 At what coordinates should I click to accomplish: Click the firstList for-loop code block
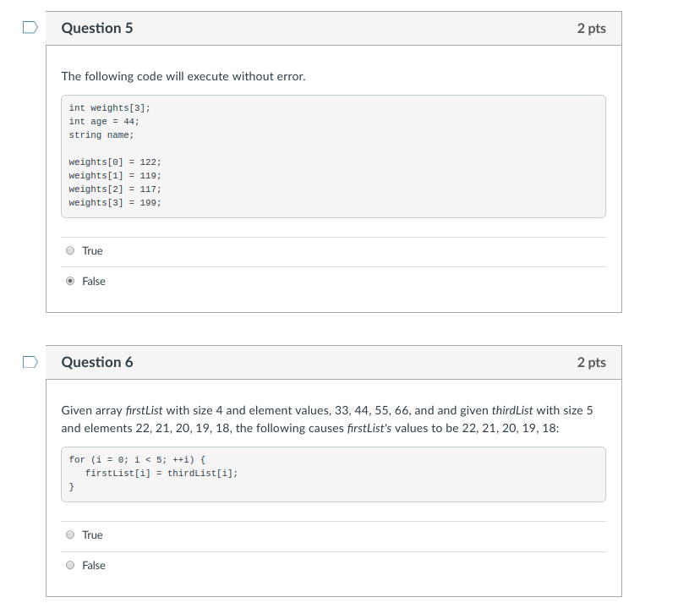(x=332, y=474)
